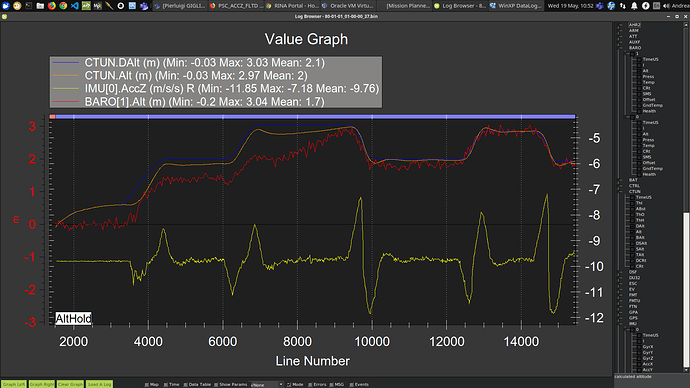This screenshot has height=388, width=690.
Task: Tick the Events checkbox
Action: [352, 384]
